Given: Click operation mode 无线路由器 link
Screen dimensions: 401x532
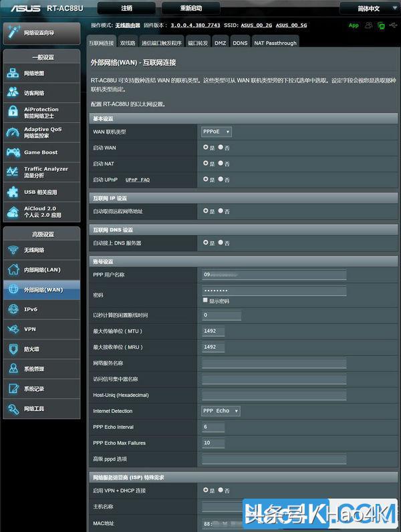Looking at the screenshot, I should point(128,25).
